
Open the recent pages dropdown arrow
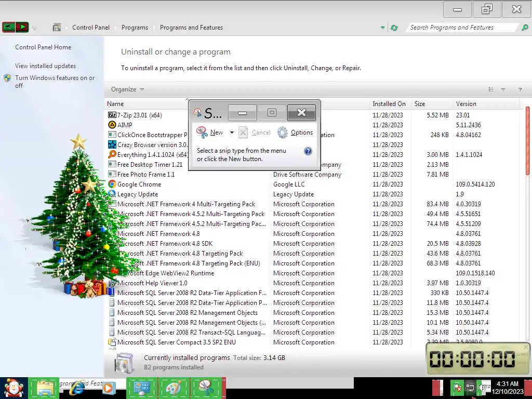[34, 28]
